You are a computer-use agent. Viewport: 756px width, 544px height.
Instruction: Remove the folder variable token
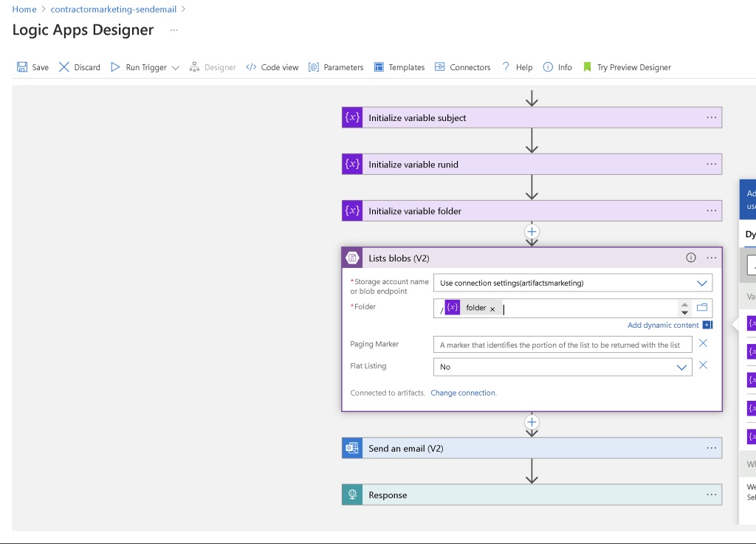coord(492,309)
